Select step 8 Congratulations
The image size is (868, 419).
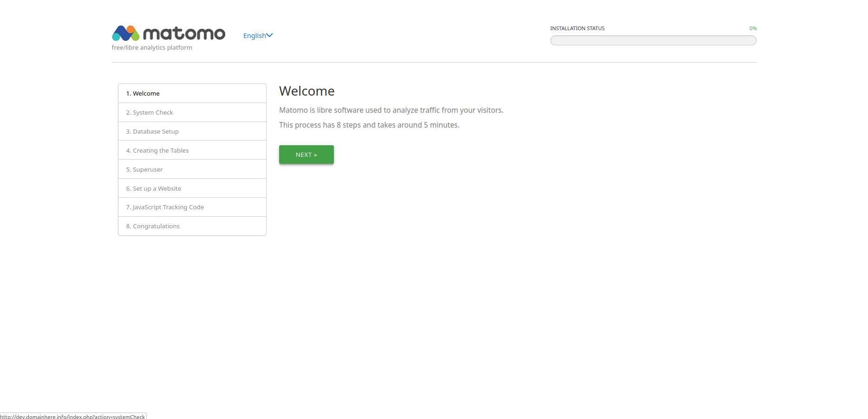[x=153, y=226]
